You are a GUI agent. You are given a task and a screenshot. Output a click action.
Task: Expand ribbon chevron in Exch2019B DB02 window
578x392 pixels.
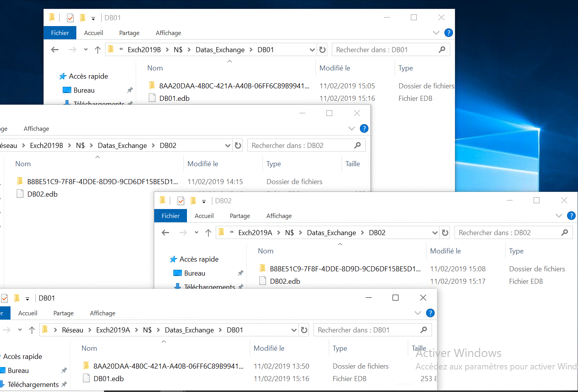pos(352,129)
